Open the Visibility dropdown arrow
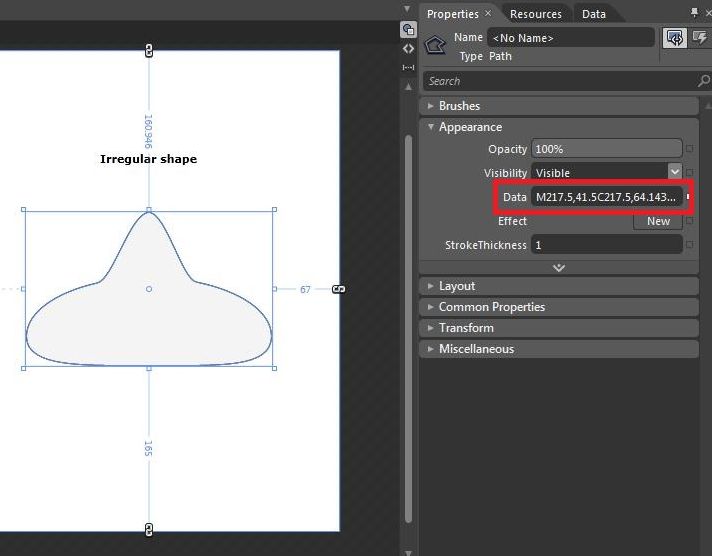 coord(675,172)
